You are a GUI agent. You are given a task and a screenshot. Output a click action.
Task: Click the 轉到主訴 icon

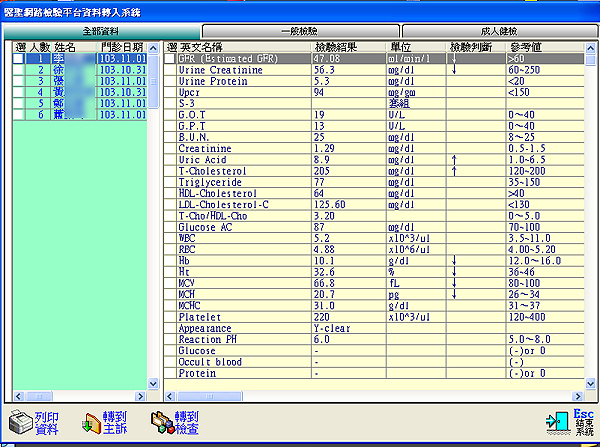point(90,422)
